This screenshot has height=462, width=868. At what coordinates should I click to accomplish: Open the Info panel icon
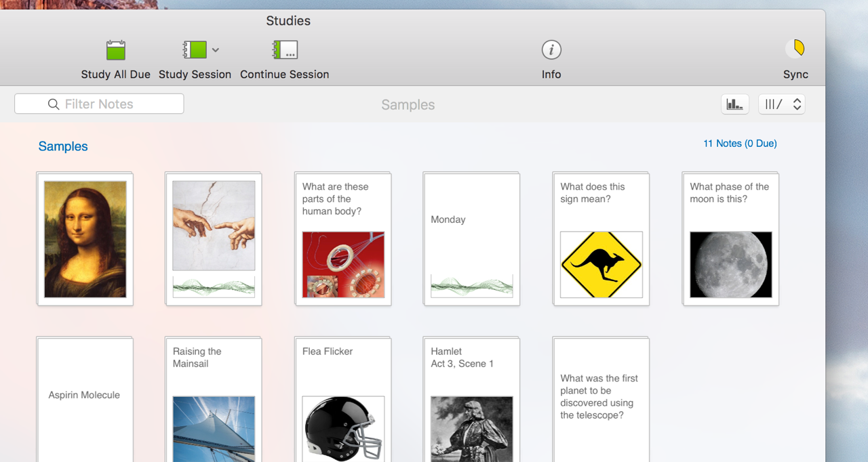[x=551, y=49]
